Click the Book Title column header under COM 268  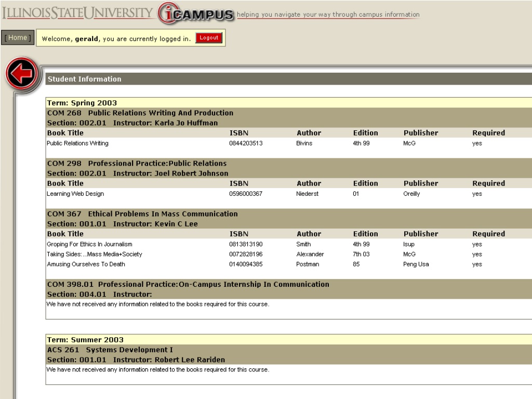[65, 133]
